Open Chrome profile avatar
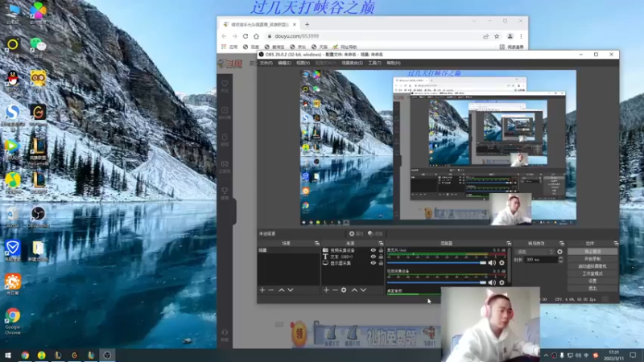 [510, 36]
